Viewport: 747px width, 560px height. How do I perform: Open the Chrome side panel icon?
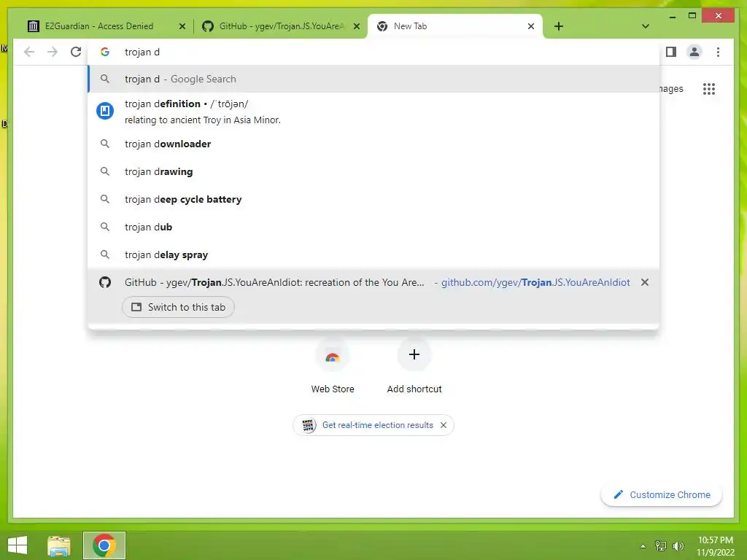tap(671, 52)
